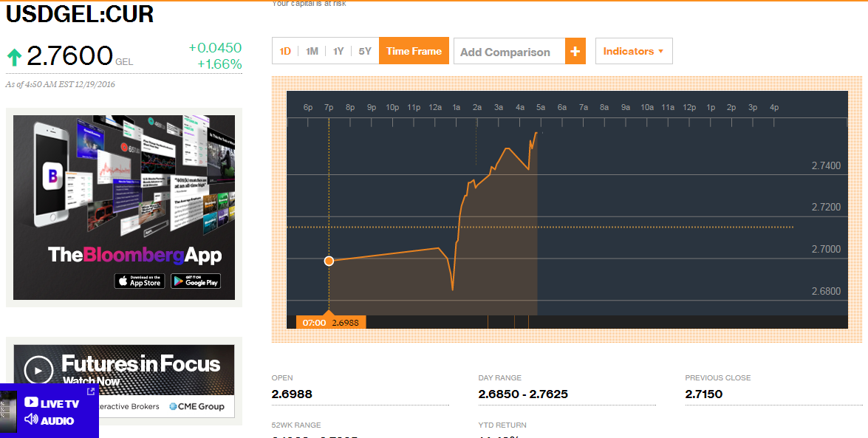Click the CME Group logo
Screen dimensions: 868x438
[197, 406]
